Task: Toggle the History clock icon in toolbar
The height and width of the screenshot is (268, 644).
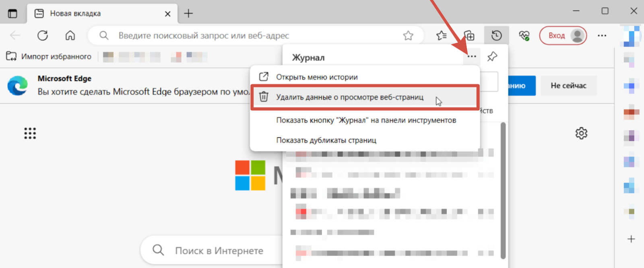Action: tap(496, 35)
